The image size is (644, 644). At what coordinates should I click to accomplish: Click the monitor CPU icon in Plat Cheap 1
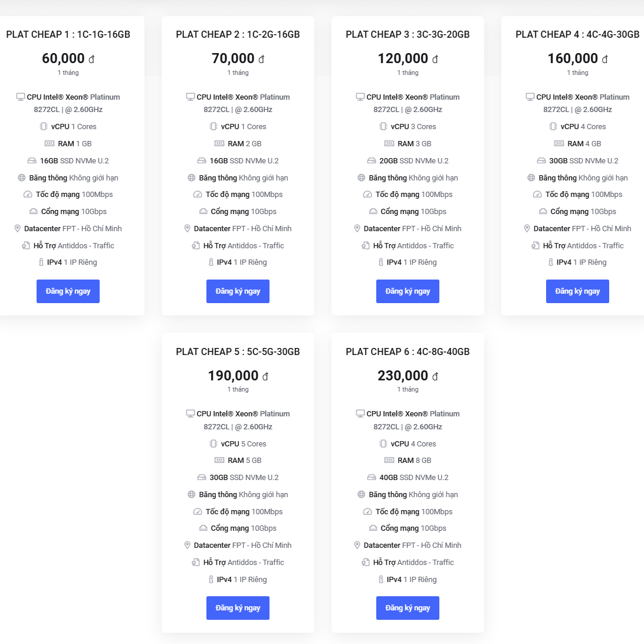[21, 97]
